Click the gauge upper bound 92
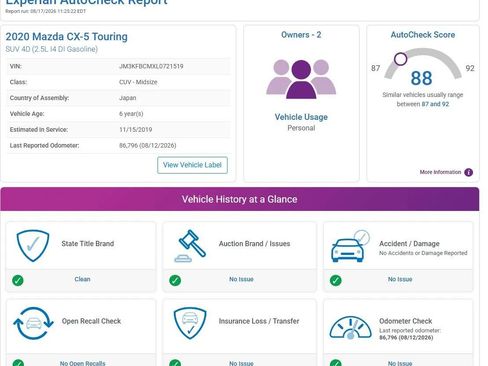The width and height of the screenshot is (488, 366). pyautogui.click(x=470, y=68)
